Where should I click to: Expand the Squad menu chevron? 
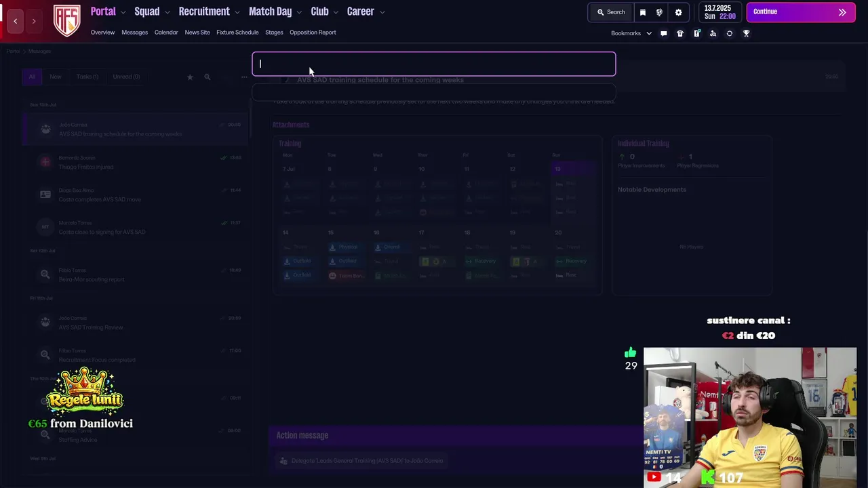coord(167,12)
